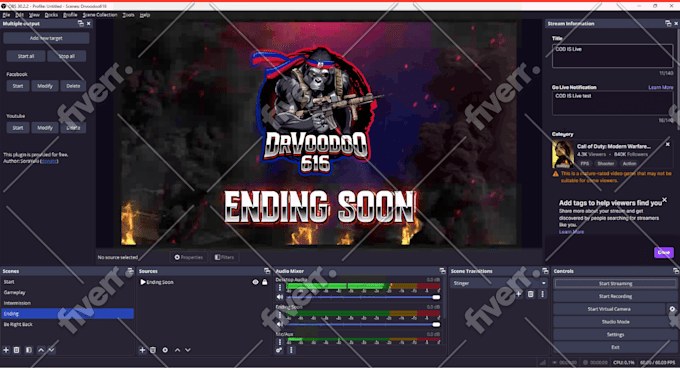Click Start Recording button
The image size is (680, 368).
(x=615, y=296)
